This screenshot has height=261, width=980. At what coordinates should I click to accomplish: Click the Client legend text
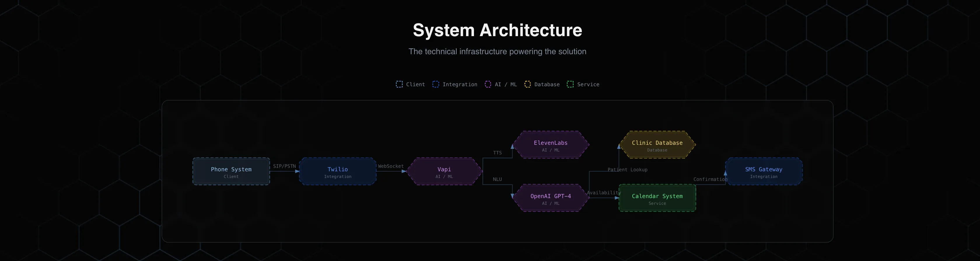pos(415,84)
